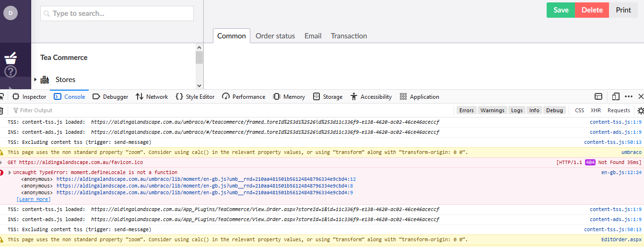Image resolution: width=644 pixels, height=247 pixels.
Task: Click the red Delete button
Action: [x=592, y=10]
